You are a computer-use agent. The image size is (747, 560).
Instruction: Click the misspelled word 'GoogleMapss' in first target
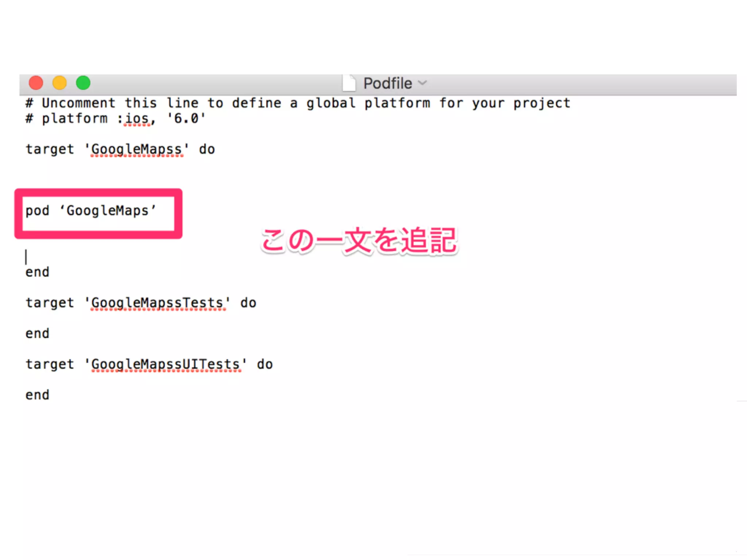click(x=136, y=149)
